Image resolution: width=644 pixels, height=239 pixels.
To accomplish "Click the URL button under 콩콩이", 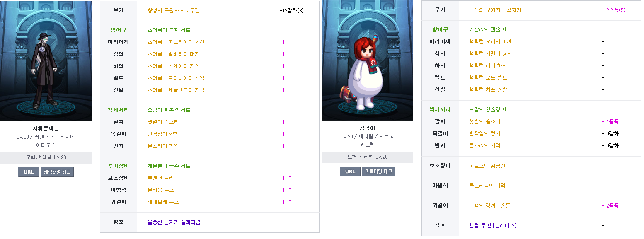I will (x=350, y=171).
